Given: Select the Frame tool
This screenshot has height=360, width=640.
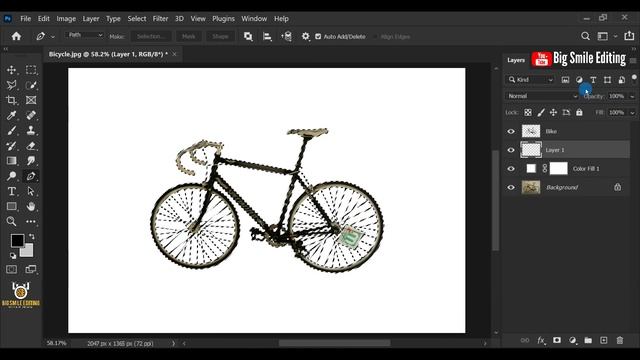Looking at the screenshot, I should tap(31, 100).
